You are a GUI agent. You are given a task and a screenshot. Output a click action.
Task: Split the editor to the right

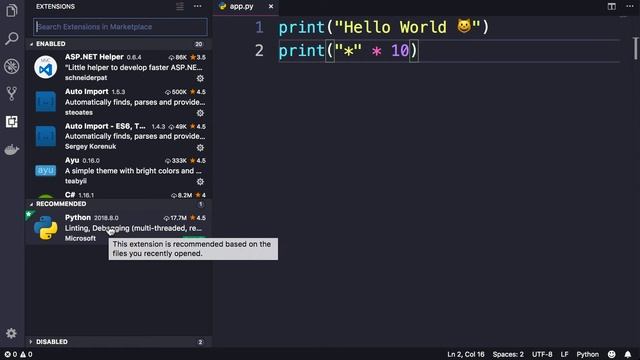tap(611, 7)
